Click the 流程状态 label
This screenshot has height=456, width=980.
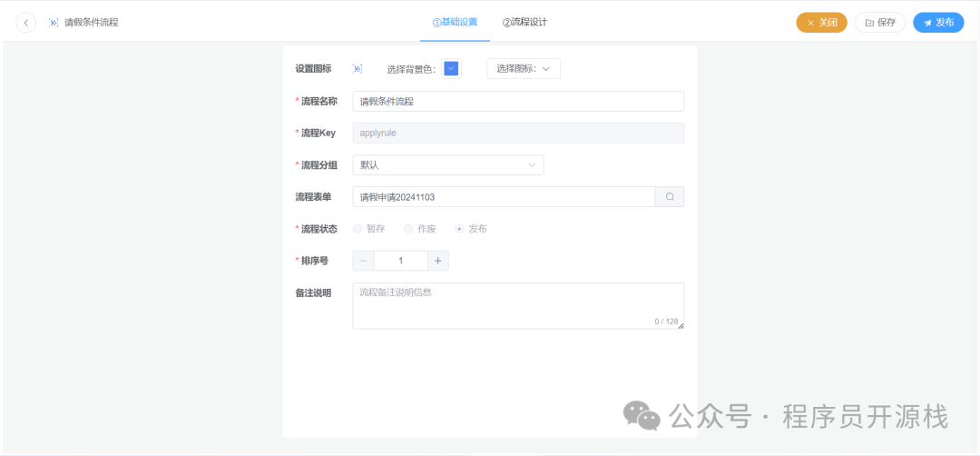pos(319,229)
